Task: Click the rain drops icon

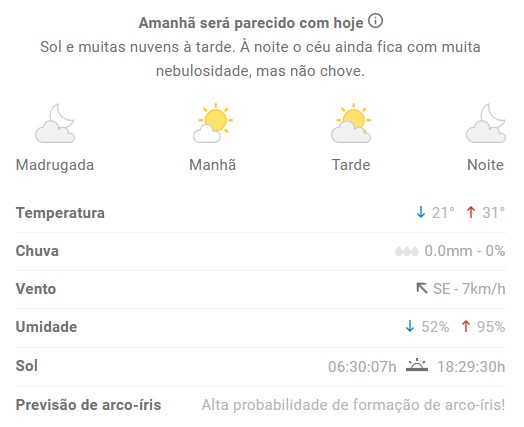Action: tap(407, 251)
